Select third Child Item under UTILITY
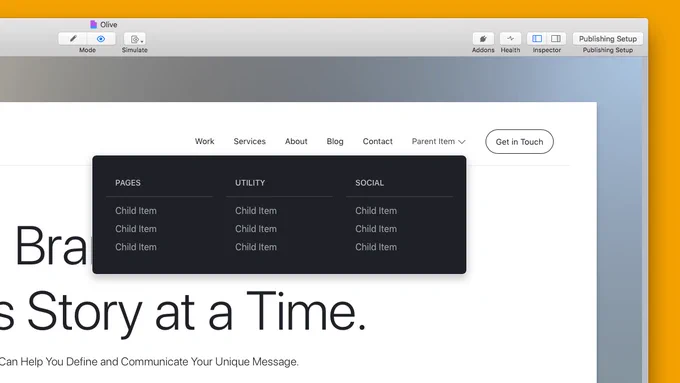 click(256, 247)
